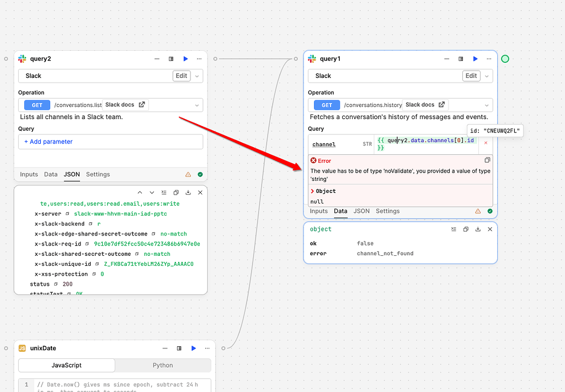Copy the query1 object result data

466,229
